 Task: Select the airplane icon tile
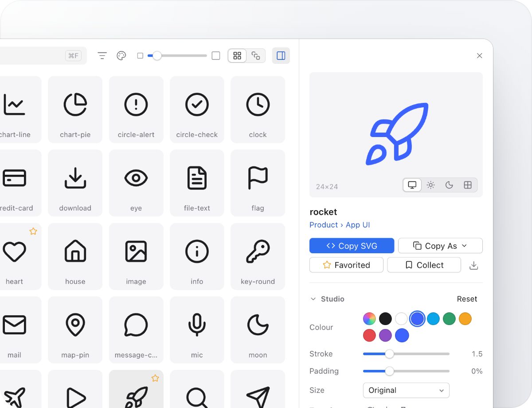pyautogui.click(x=20, y=389)
